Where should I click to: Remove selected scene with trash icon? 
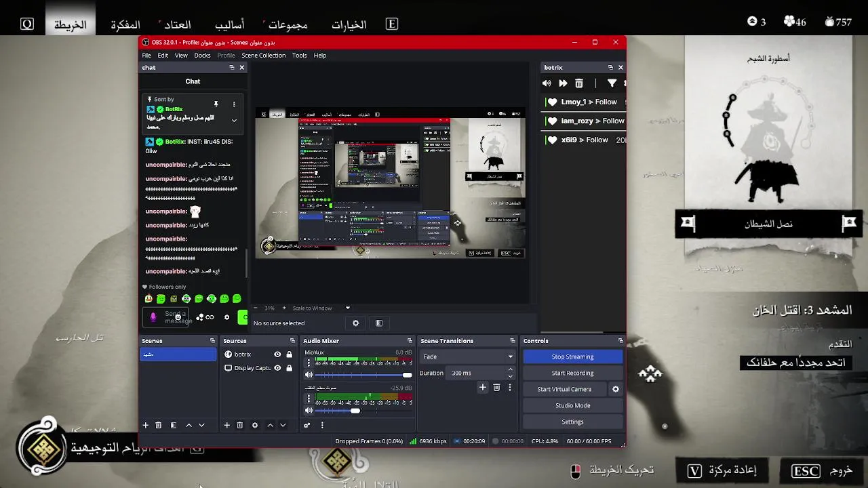tap(159, 425)
